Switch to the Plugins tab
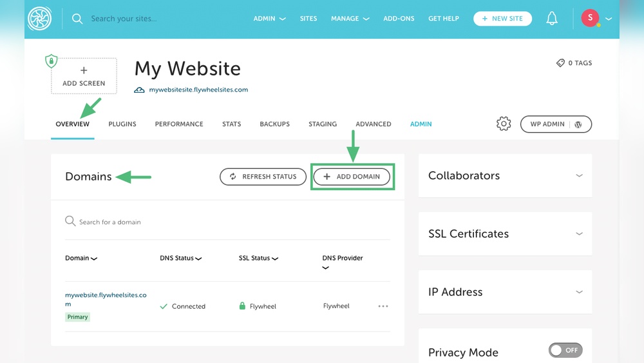The height and width of the screenshot is (363, 644). 122,124
